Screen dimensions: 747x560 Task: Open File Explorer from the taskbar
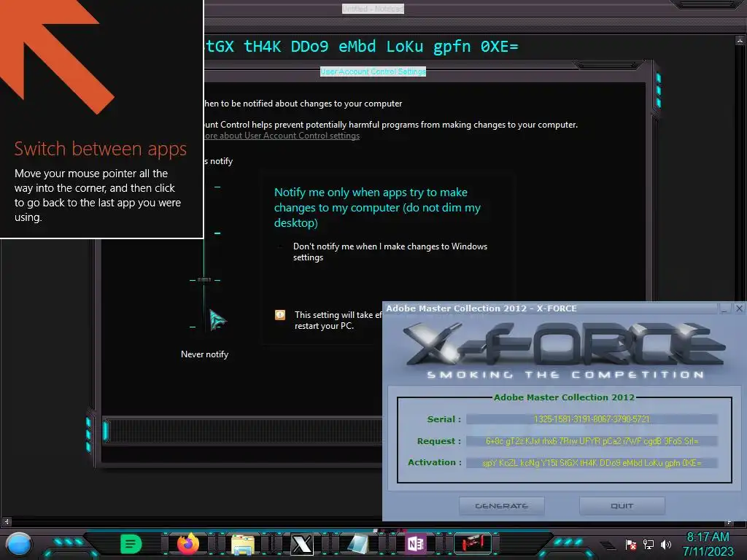242,544
